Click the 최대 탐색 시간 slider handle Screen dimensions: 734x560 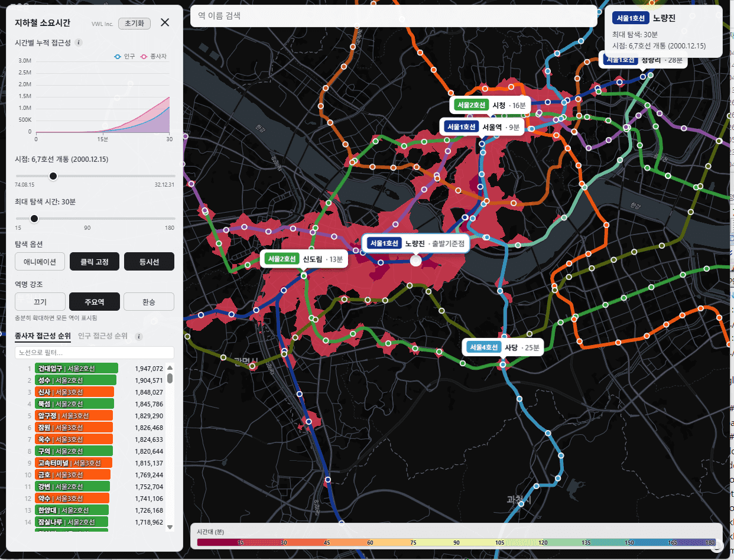click(34, 219)
